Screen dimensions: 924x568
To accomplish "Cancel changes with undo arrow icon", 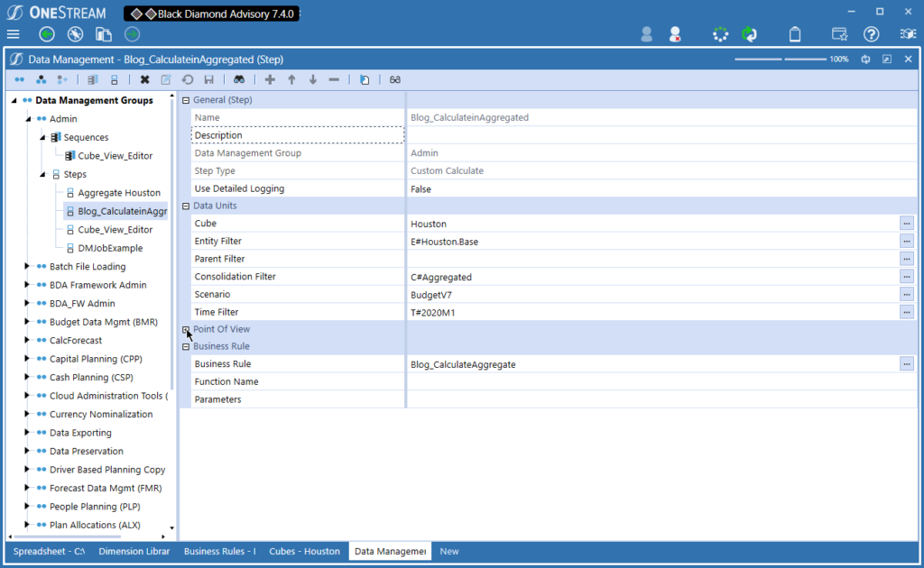I will click(188, 79).
